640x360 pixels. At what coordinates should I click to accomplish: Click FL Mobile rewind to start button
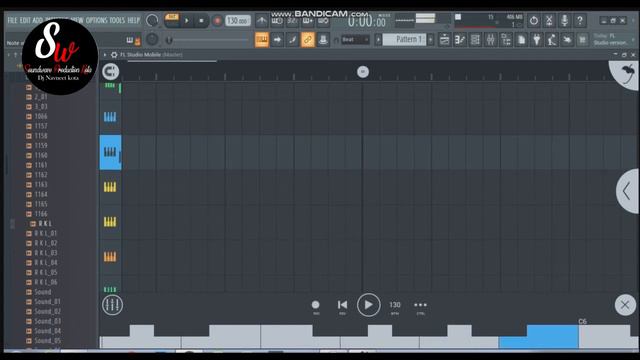(x=342, y=305)
